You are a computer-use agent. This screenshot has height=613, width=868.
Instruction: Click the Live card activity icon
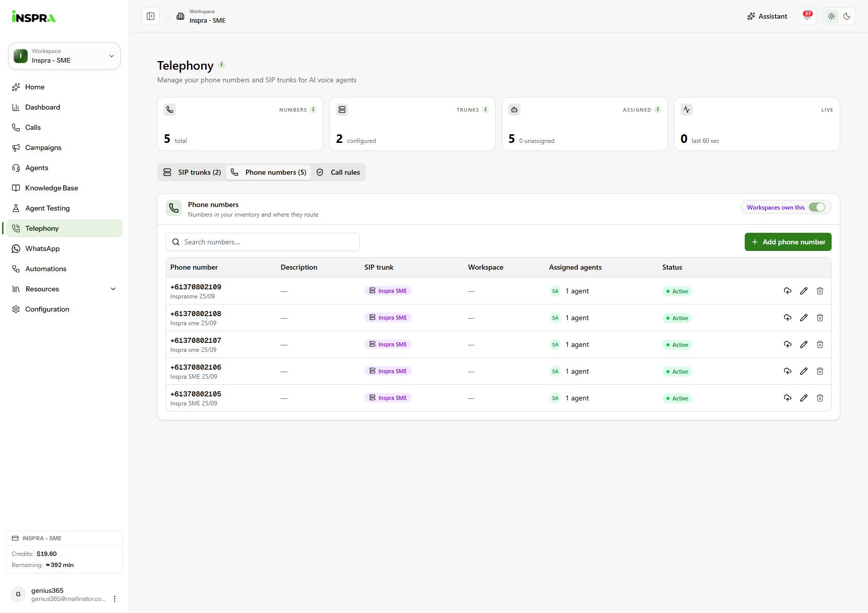pyautogui.click(x=687, y=110)
